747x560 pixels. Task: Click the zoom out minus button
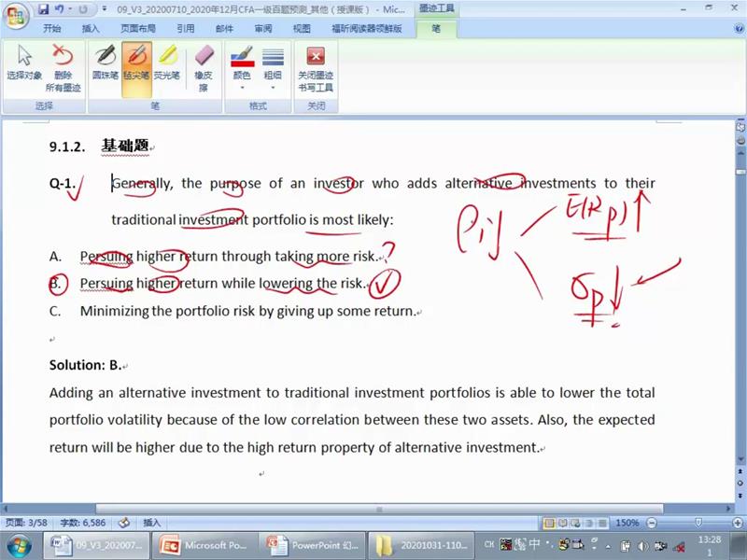point(651,523)
